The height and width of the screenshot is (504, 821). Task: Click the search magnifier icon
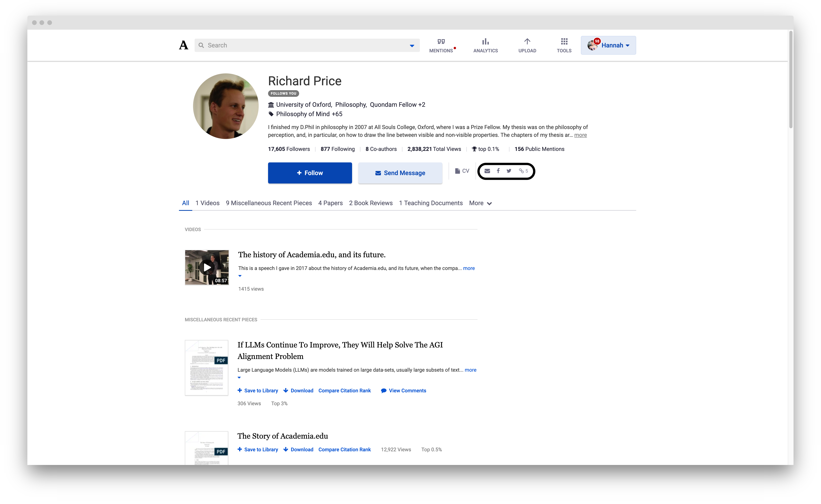[x=201, y=45]
